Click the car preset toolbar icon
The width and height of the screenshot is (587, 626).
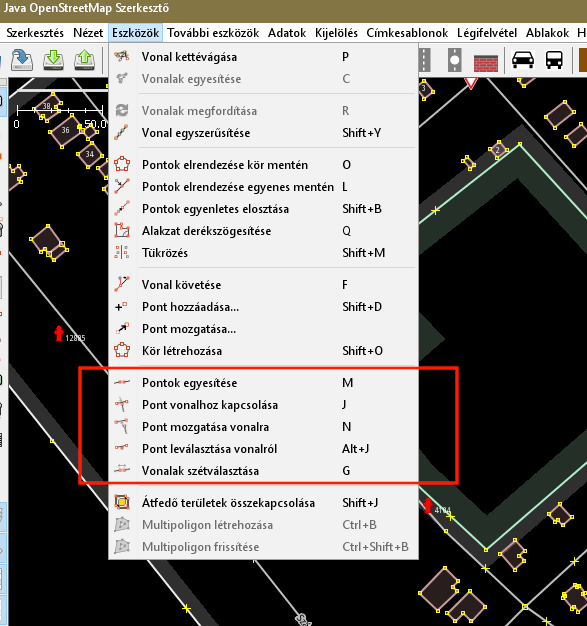pos(523,60)
